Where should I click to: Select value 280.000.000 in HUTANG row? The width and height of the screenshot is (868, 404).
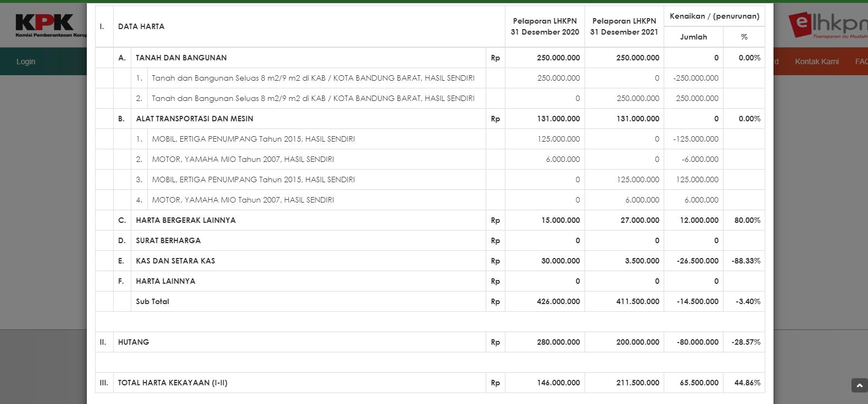coord(558,342)
